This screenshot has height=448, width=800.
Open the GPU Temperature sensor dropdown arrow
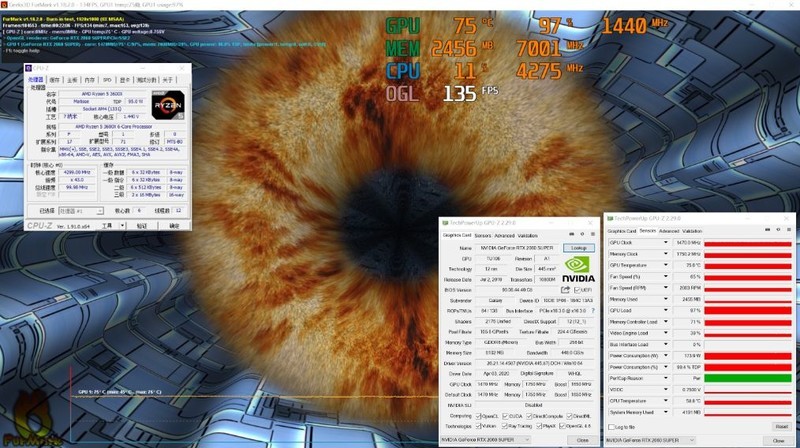pos(665,265)
